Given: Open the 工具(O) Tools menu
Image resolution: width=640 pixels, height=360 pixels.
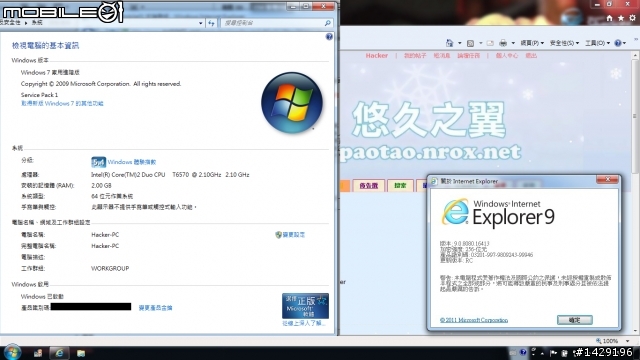Looking at the screenshot, I should 598,43.
